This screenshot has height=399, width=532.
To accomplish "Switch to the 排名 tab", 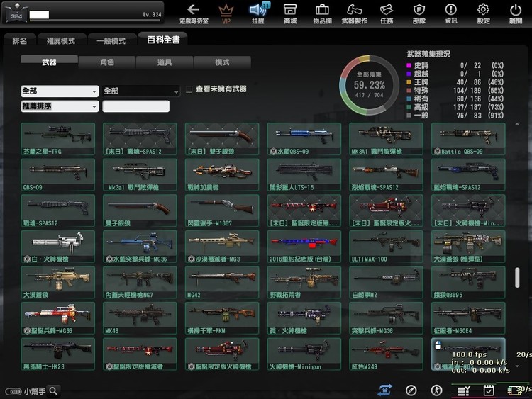I will [x=20, y=40].
